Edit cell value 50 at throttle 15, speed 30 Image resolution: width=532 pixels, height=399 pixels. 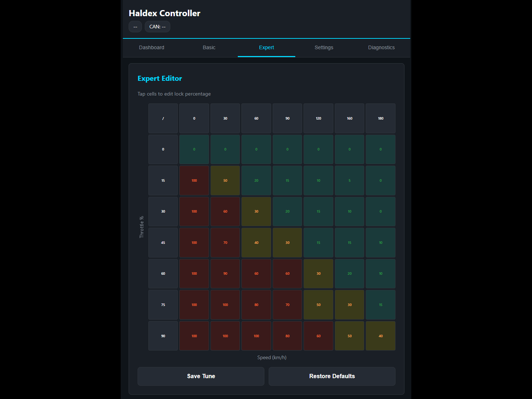[x=225, y=181]
